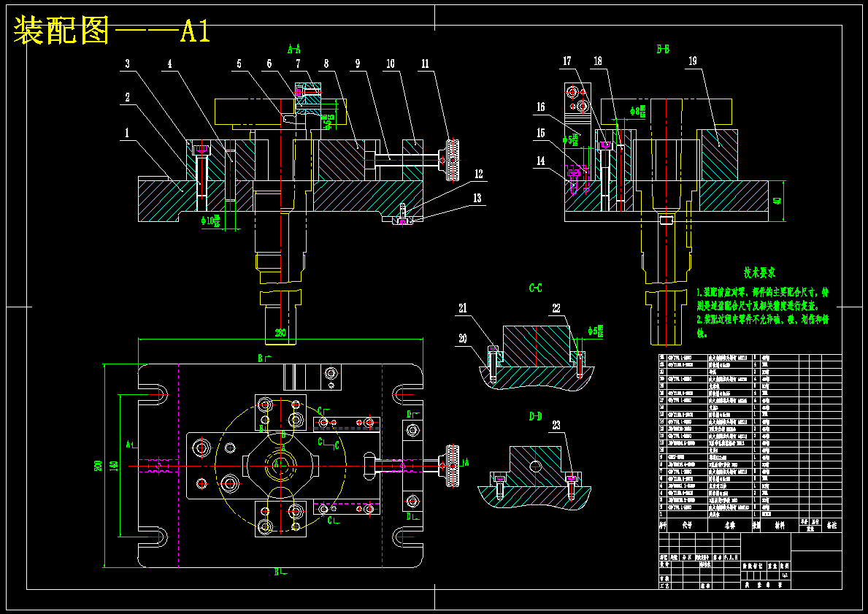868x614 pixels.
Task: Pick part callout number 6
Action: click(269, 64)
